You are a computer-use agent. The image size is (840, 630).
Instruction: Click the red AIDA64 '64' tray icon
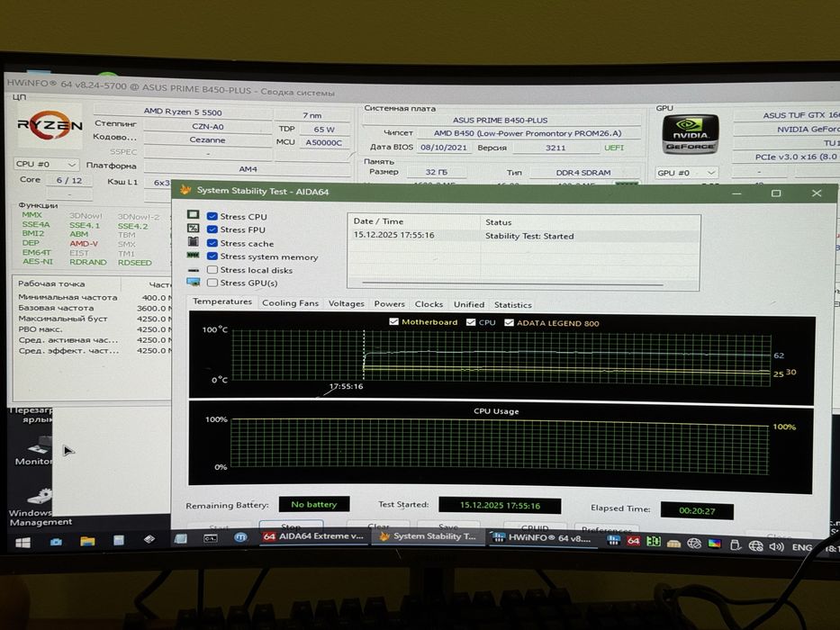633,541
